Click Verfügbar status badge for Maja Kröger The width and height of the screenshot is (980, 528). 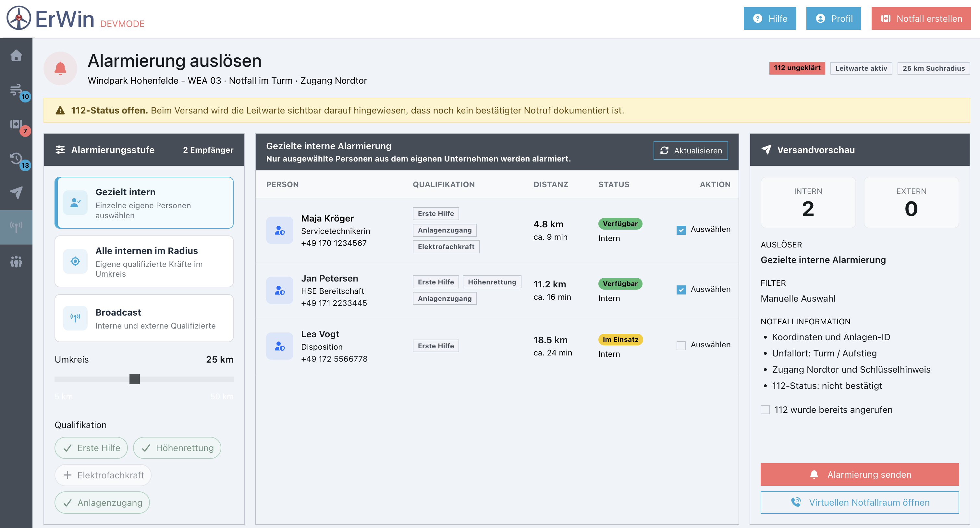(620, 223)
